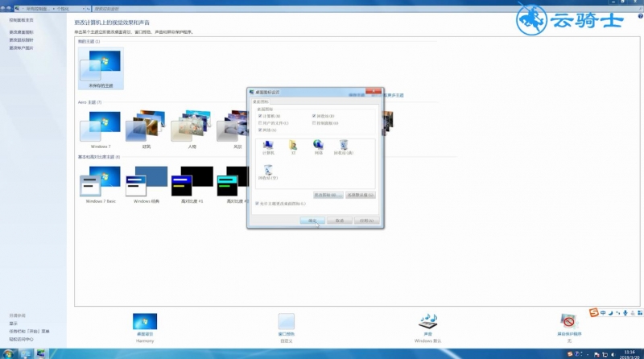644x359 pixels.
Task: Select the Recycle Bin (full) icon
Action: [344, 147]
